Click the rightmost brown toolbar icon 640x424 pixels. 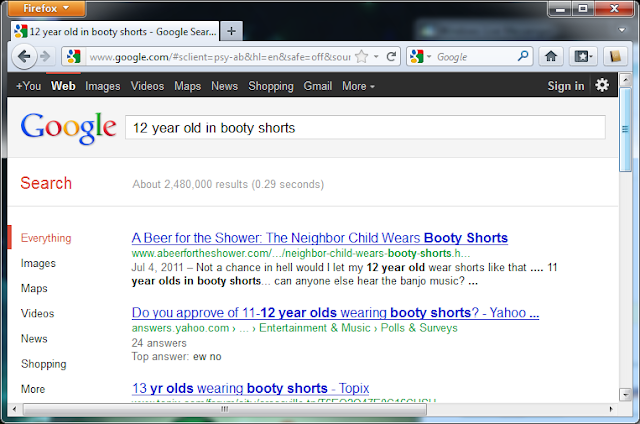615,56
